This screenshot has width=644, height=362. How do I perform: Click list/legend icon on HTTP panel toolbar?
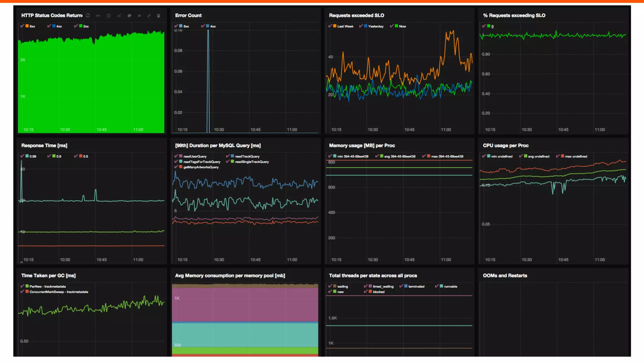click(139, 15)
